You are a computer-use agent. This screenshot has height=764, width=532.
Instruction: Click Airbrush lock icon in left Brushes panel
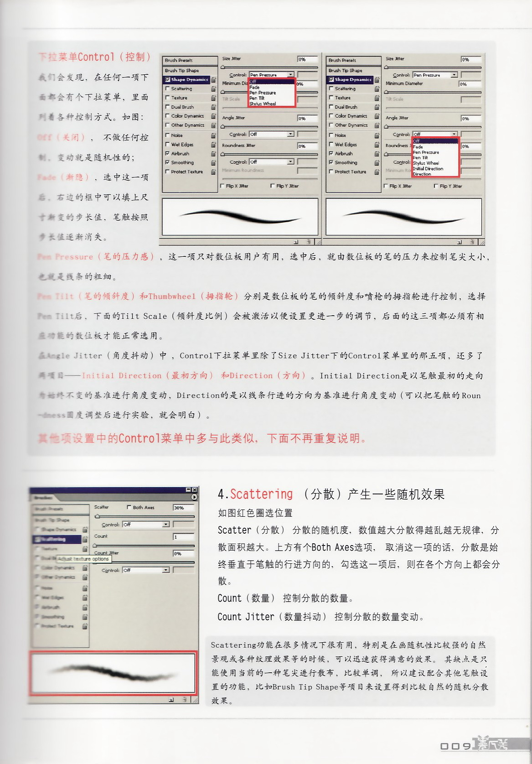click(213, 154)
